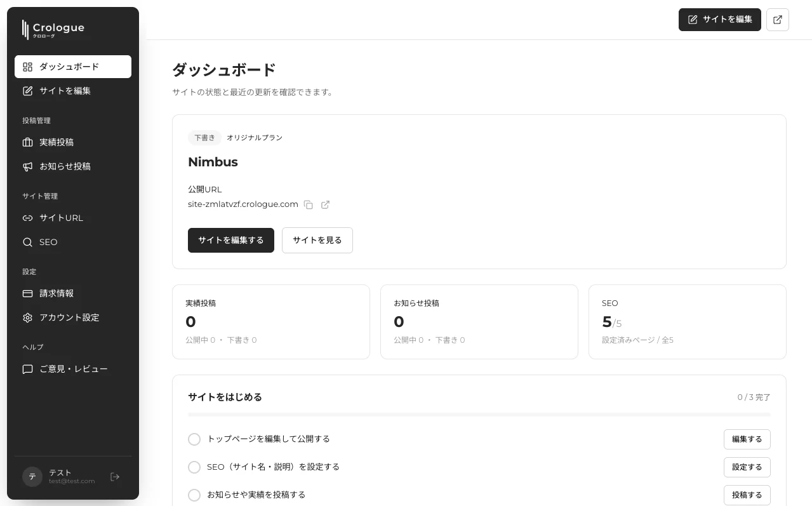
Task: Click the トップページを編集して公開する text
Action: pos(269,439)
